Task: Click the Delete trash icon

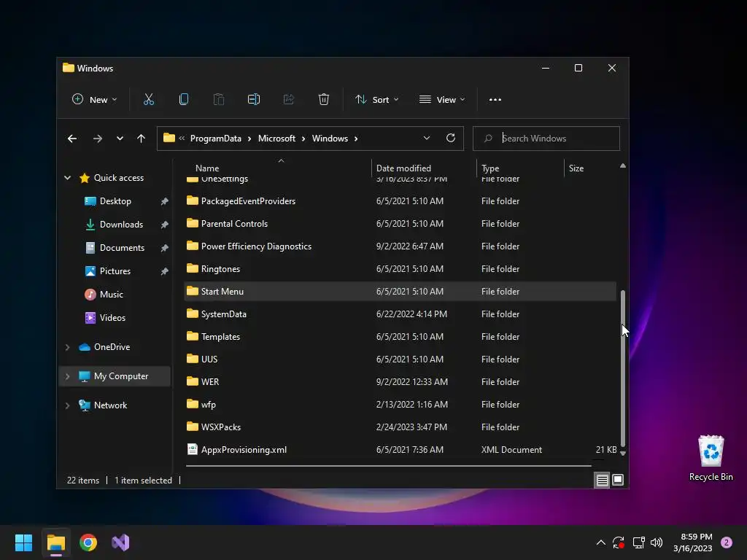Action: coord(323,99)
